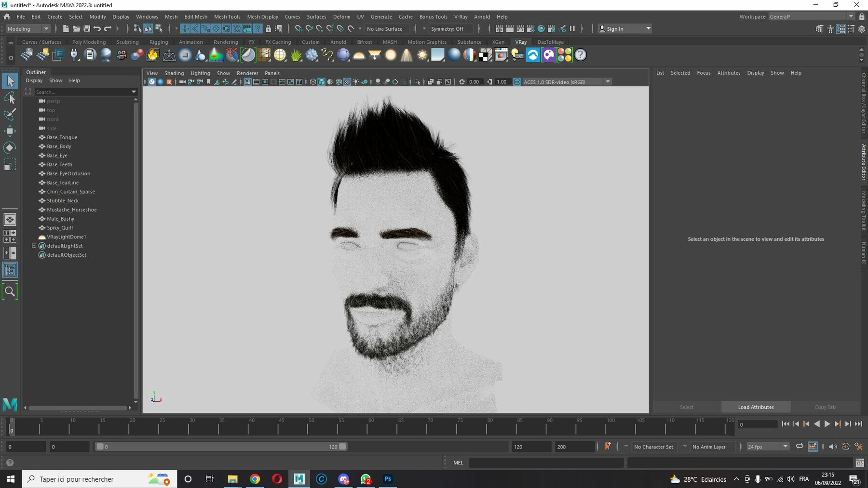Image resolution: width=868 pixels, height=488 pixels.
Task: Click the Symmetry: Off field
Action: point(450,29)
